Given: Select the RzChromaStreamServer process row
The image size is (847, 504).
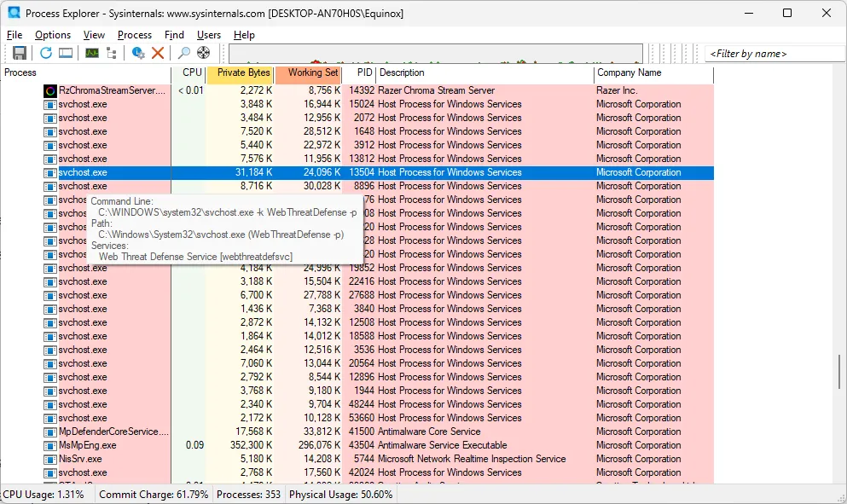Looking at the screenshot, I should [x=111, y=90].
